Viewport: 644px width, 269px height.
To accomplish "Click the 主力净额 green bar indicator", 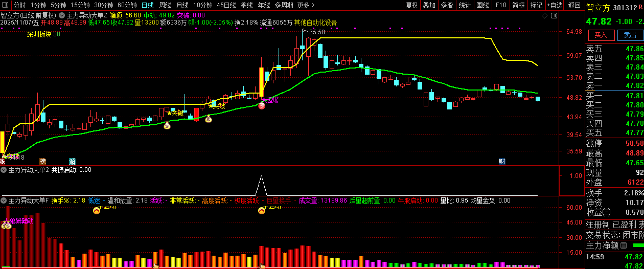I will point(638,245).
